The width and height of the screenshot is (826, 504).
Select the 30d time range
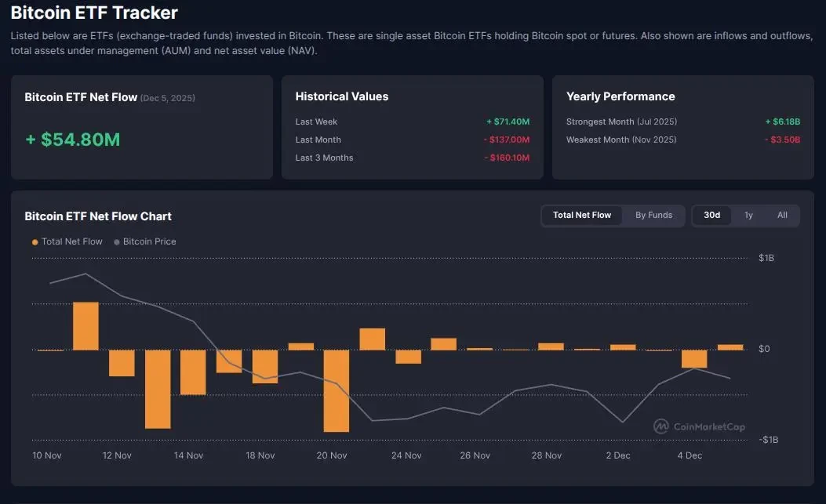click(711, 215)
